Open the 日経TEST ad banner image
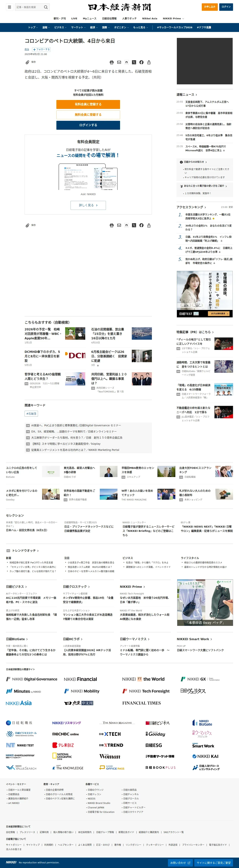239x868 pixels. [x=205, y=294]
